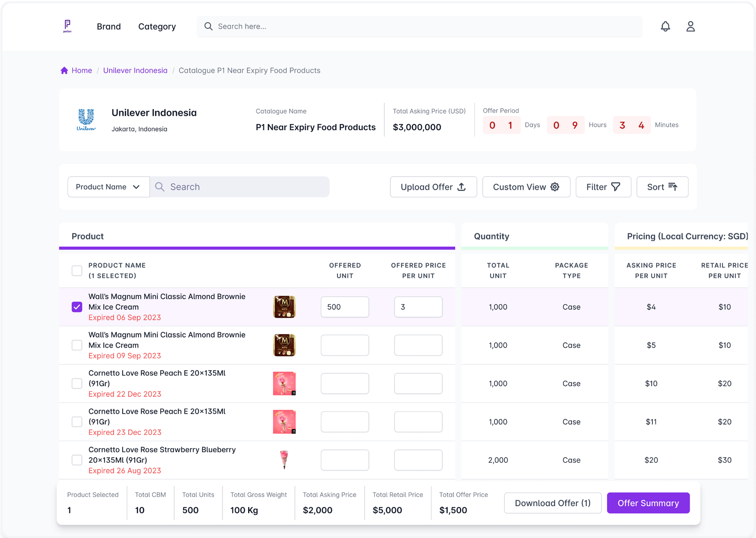Click the top search bar magnifier icon
Image resolution: width=756 pixels, height=538 pixels.
click(208, 26)
